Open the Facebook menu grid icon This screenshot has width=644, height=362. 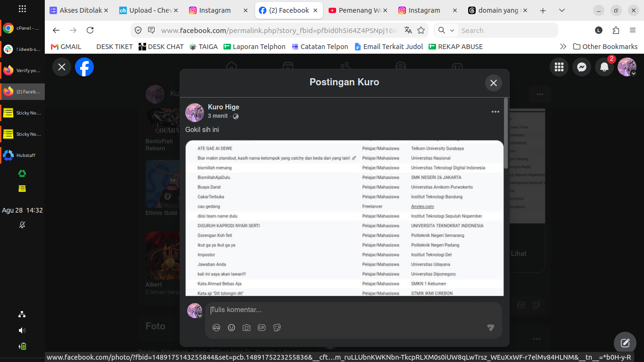click(559, 67)
